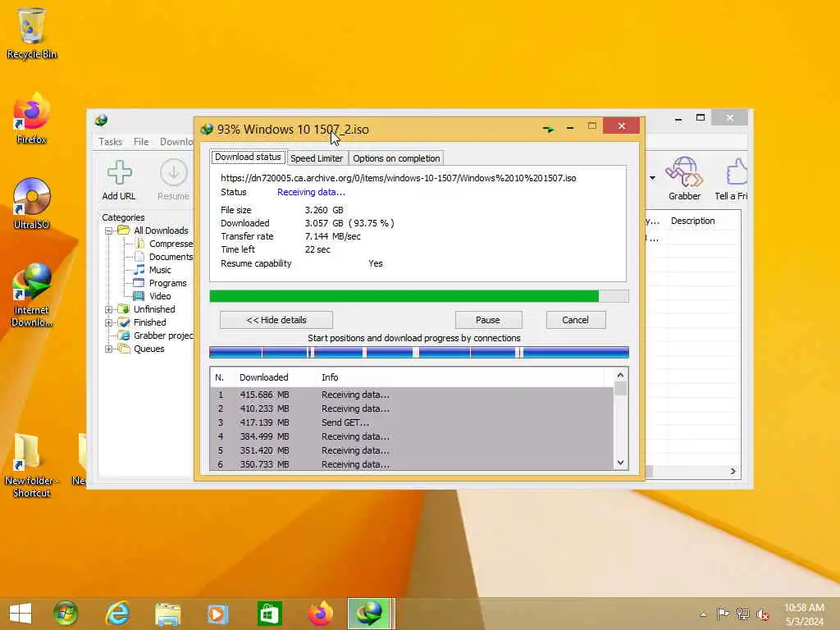Image resolution: width=840 pixels, height=630 pixels.
Task: Click the download dialog's title bar globe icon
Action: click(207, 129)
